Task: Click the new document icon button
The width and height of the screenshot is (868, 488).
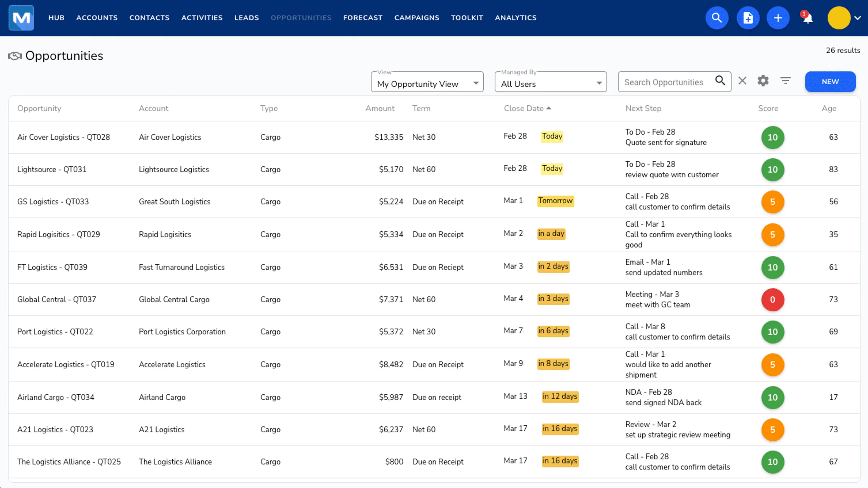Action: tap(748, 18)
